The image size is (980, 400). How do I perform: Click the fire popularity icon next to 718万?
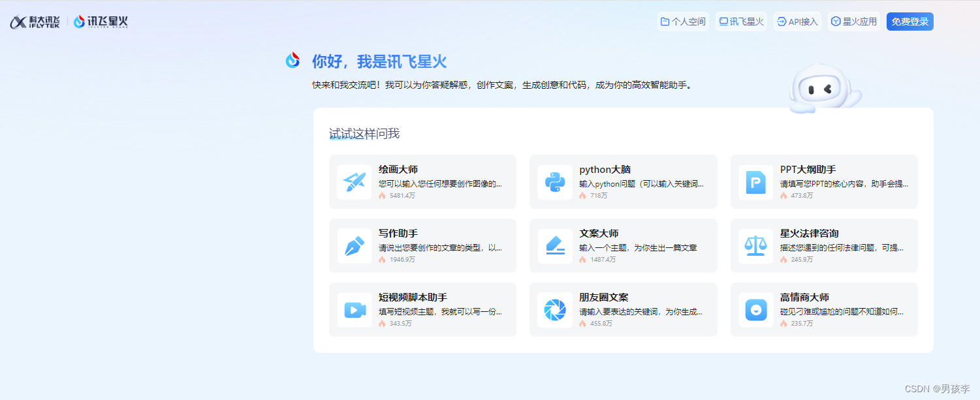pos(582,196)
